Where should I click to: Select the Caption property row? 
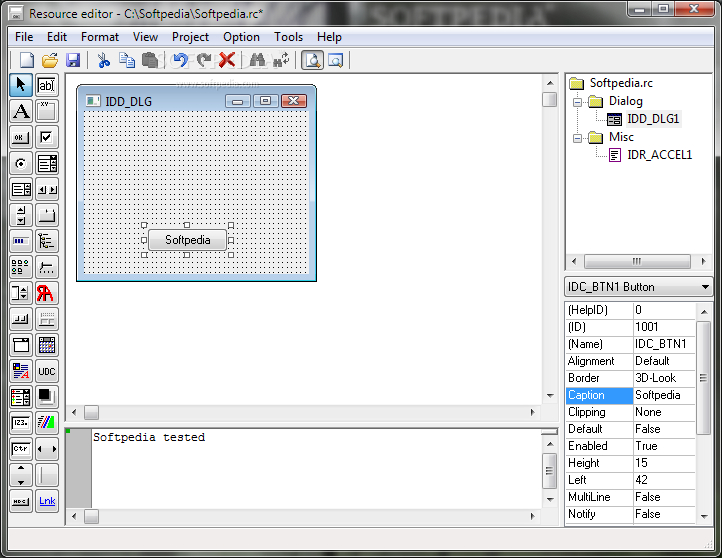click(x=630, y=395)
